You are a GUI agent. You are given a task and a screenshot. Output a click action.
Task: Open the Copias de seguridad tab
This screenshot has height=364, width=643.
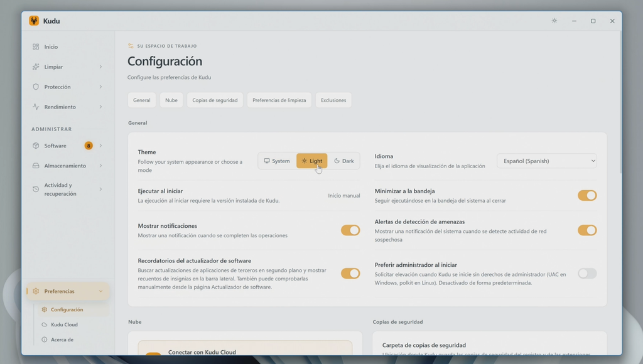click(215, 100)
